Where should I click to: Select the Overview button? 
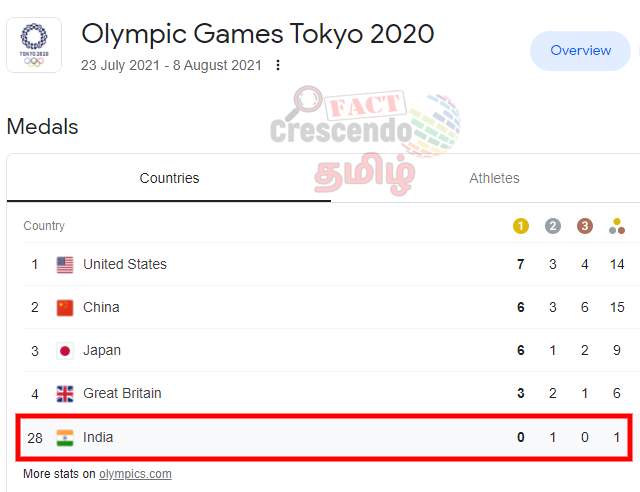[x=580, y=51]
